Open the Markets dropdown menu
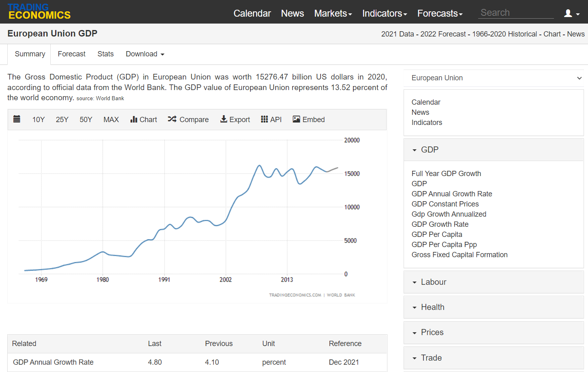This screenshot has width=588, height=372. (333, 13)
